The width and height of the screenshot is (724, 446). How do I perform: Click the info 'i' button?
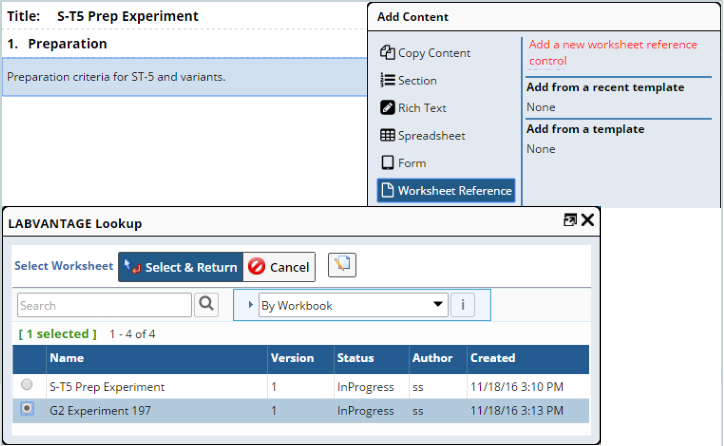pos(462,305)
